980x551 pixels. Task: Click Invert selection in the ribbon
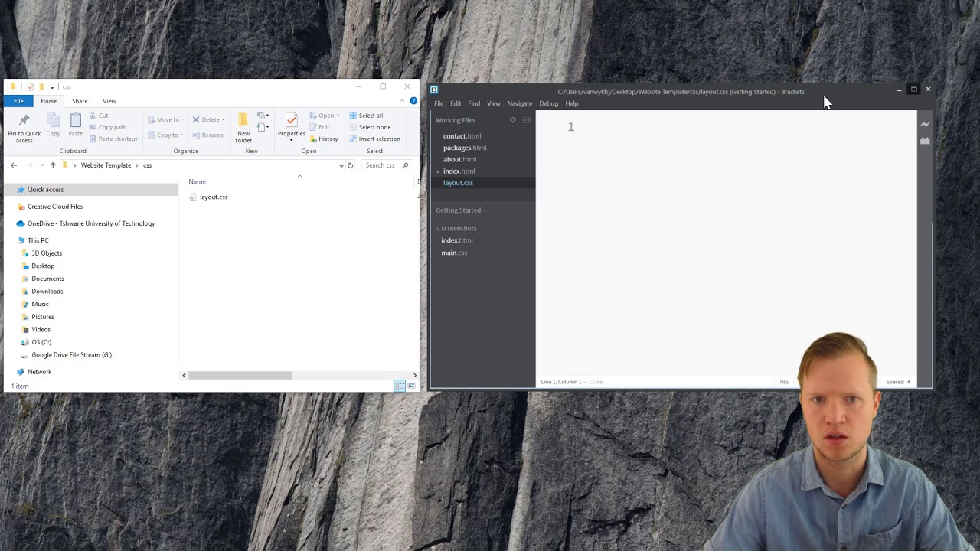[374, 139]
